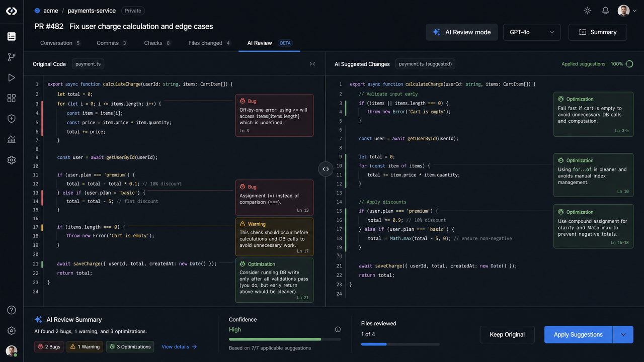
Task: Open the settings gear in upper sidebar
Action: click(12, 160)
